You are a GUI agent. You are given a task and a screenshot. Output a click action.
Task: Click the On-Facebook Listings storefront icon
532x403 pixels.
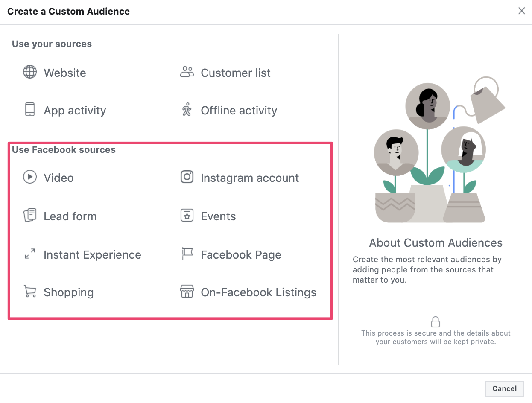pos(187,292)
